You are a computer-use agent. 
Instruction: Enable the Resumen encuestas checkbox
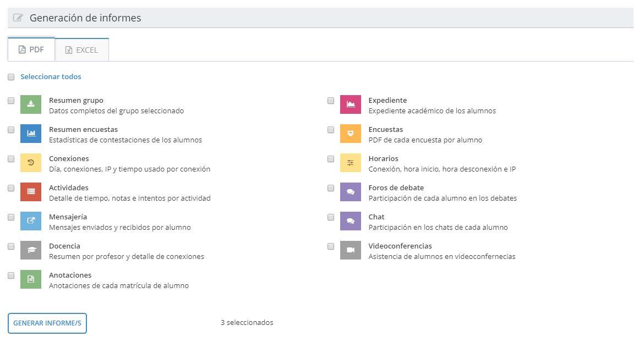point(11,130)
